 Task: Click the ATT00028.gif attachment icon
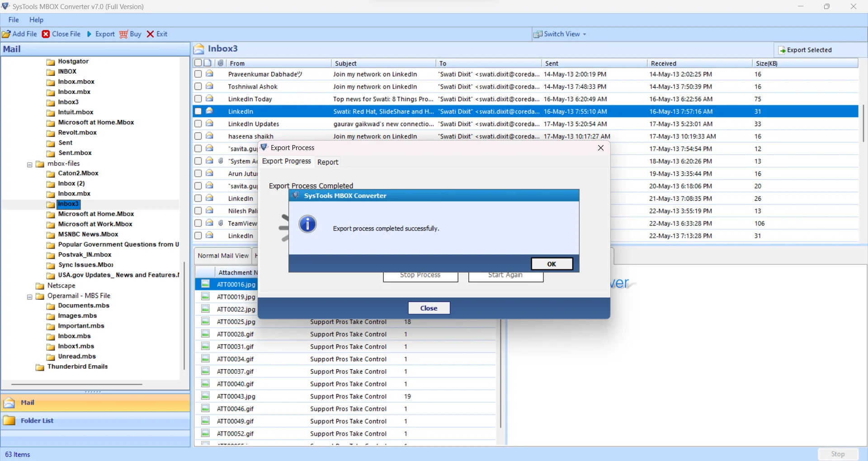[206, 334]
